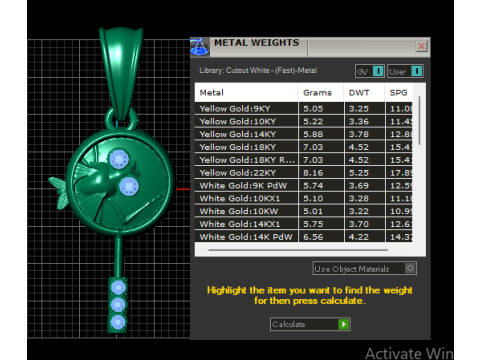Enable Use Object Materials option

(x=365, y=268)
